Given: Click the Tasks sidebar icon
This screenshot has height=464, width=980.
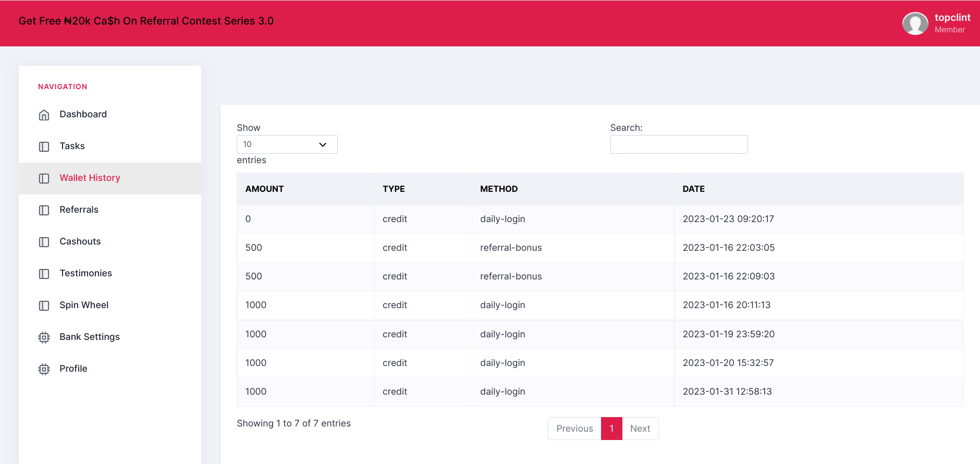Looking at the screenshot, I should 44,146.
